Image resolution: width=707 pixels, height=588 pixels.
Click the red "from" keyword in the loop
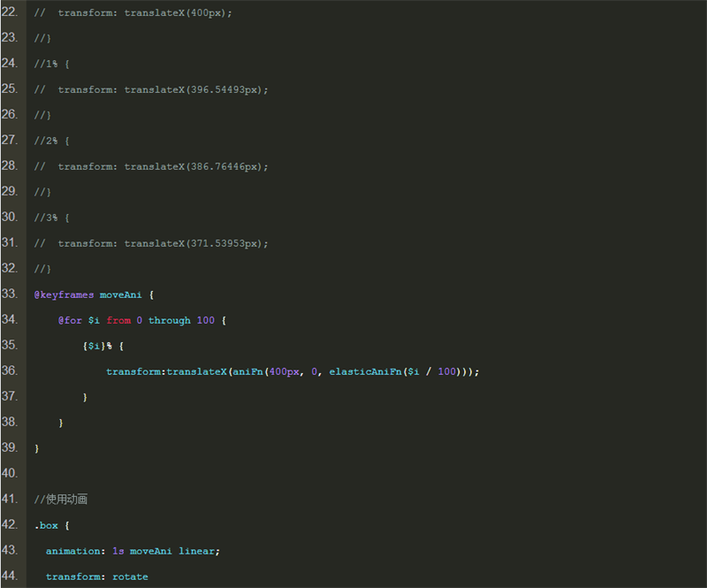pos(118,320)
